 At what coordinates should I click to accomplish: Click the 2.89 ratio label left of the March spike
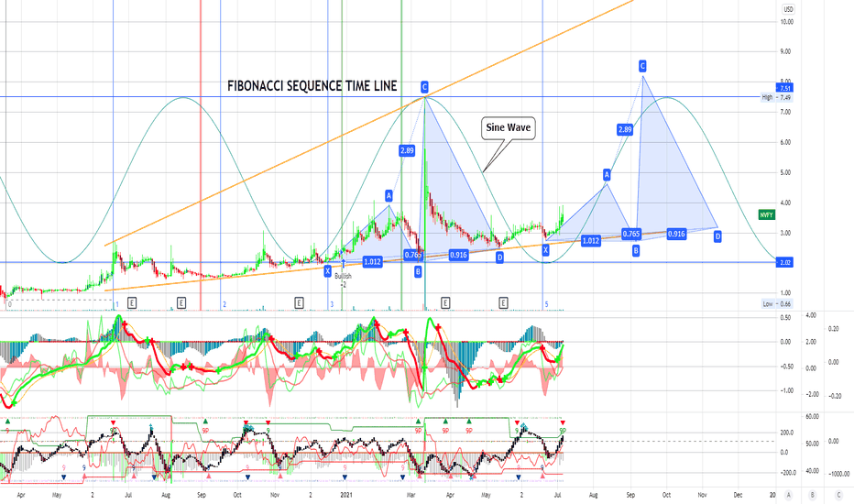(407, 150)
